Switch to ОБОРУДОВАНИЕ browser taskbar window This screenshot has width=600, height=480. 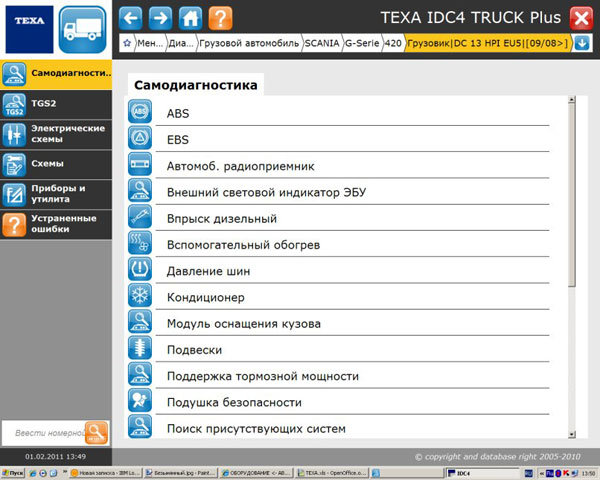coord(257,473)
